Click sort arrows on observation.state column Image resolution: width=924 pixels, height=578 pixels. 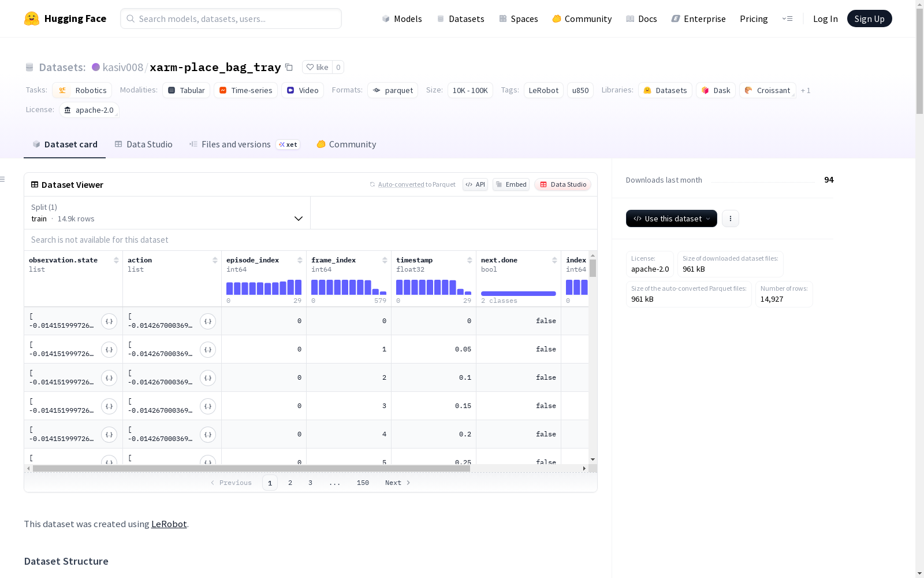coord(116,260)
